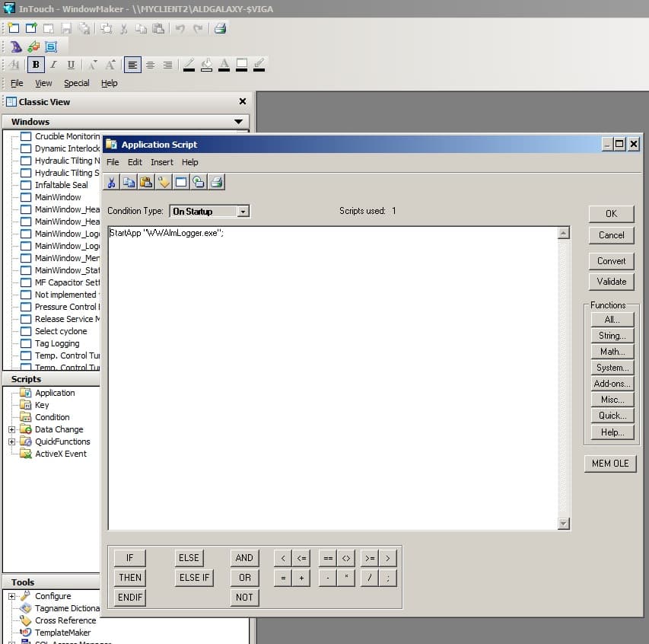Image resolution: width=649 pixels, height=644 pixels.
Task: Select the copy icon in the script editor
Action: (129, 181)
